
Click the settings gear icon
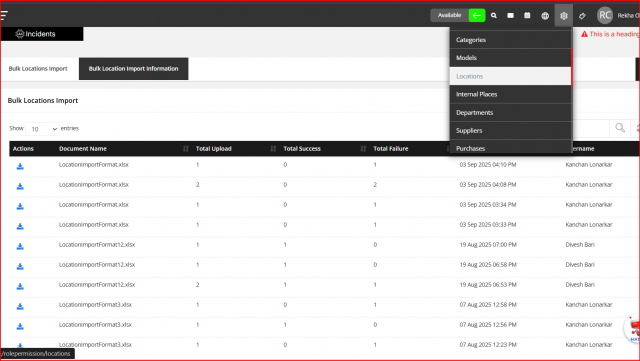564,16
